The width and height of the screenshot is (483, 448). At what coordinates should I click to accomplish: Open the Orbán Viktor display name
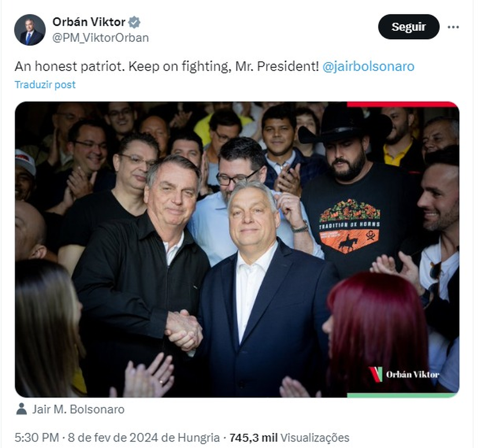pyautogui.click(x=89, y=22)
